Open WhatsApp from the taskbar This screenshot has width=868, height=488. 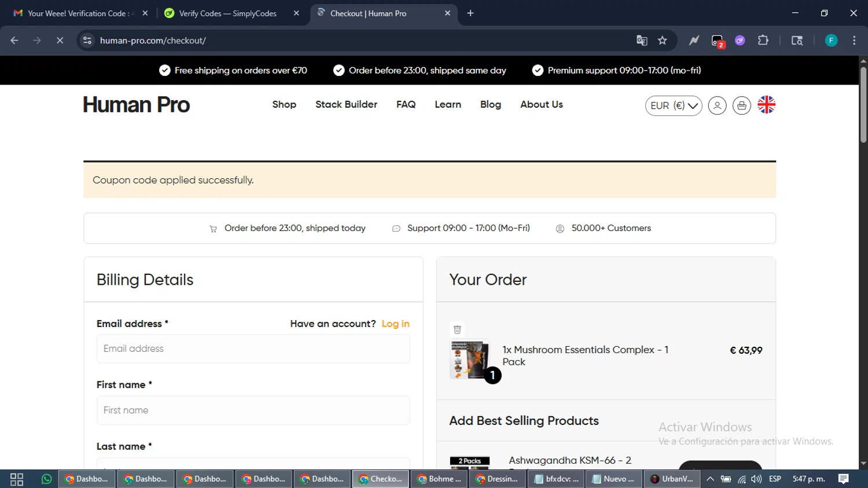46,479
